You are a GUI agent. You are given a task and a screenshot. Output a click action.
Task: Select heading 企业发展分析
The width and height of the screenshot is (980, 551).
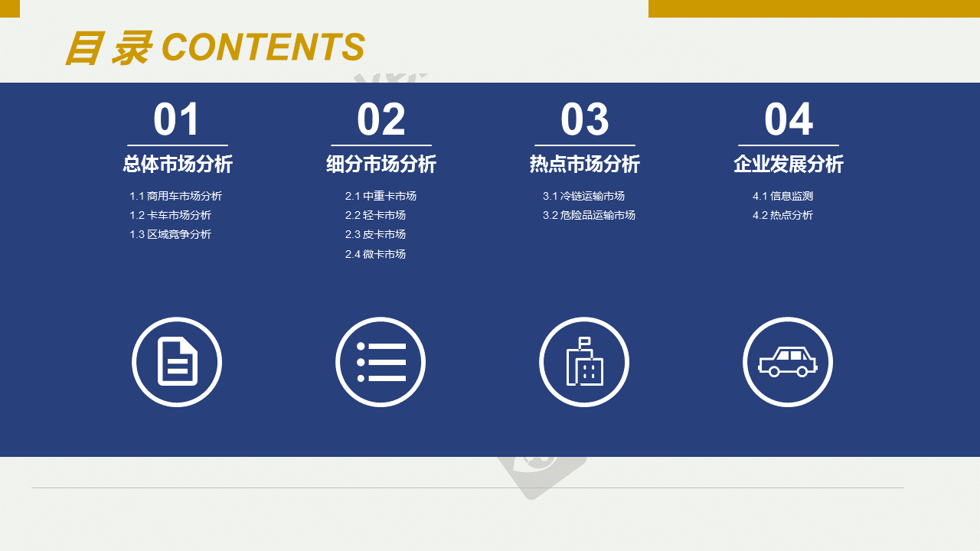pyautogui.click(x=789, y=165)
